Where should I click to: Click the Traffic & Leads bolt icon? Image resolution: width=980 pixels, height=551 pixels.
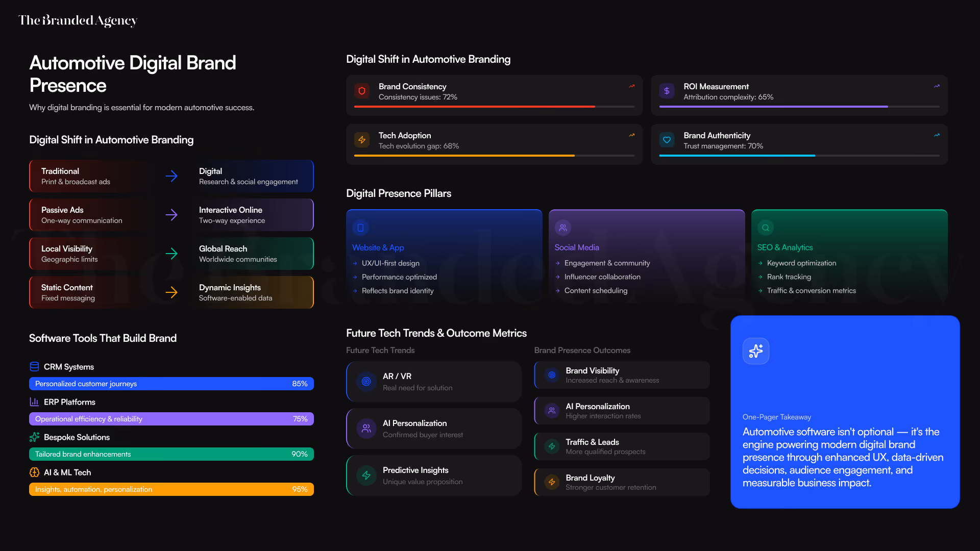(552, 446)
